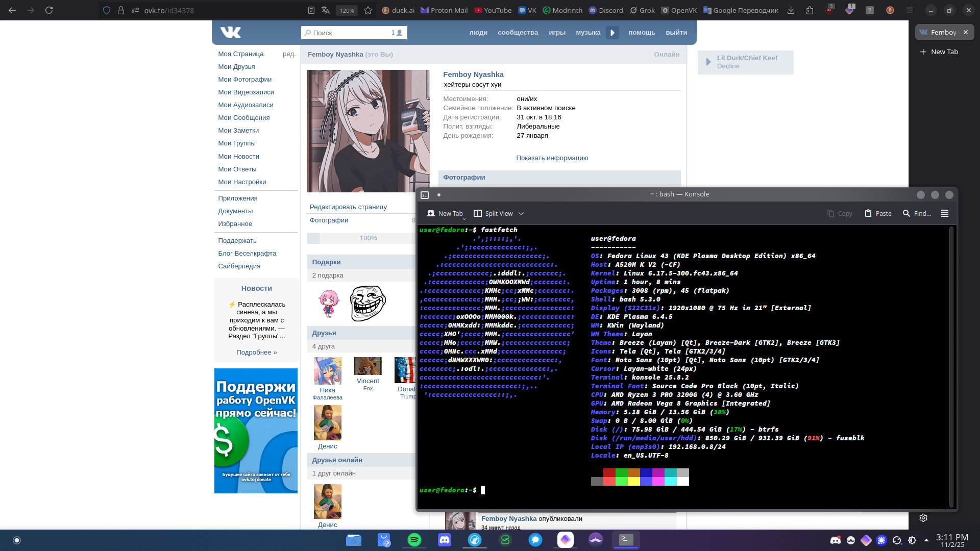980x551 pixels.
Task: Open Discord from the taskbar
Action: click(445, 540)
